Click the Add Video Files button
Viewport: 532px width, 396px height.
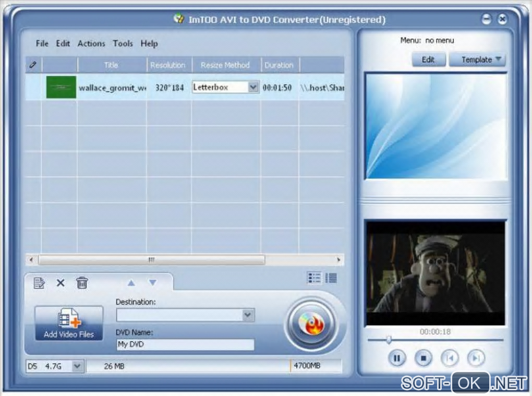(69, 323)
